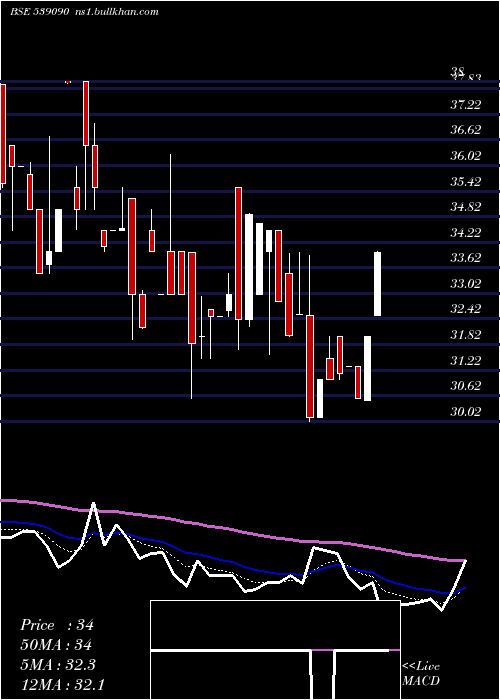Click the <<Live MACD label
This screenshot has width=500, height=700.
421,674
